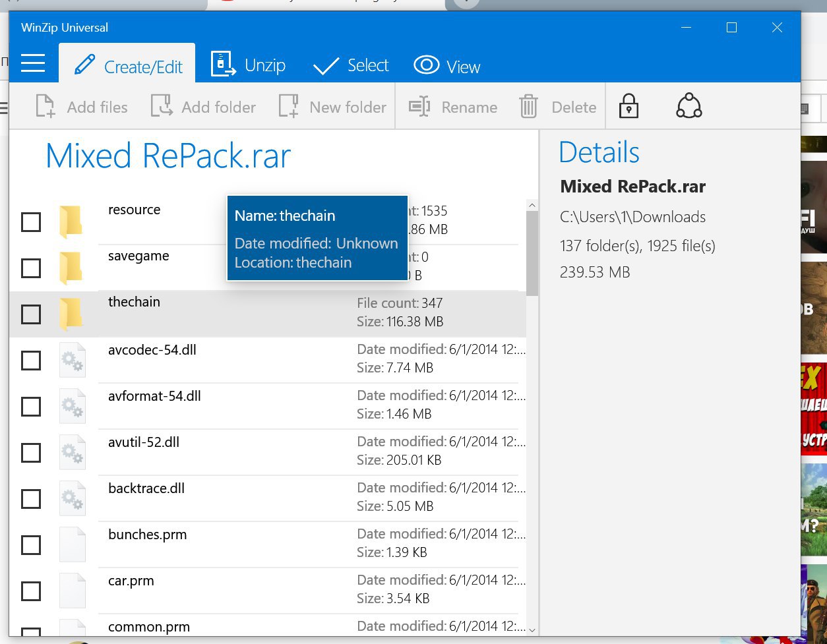Click the avformat-54.dll gear file icon
The width and height of the screenshot is (827, 644).
point(72,406)
